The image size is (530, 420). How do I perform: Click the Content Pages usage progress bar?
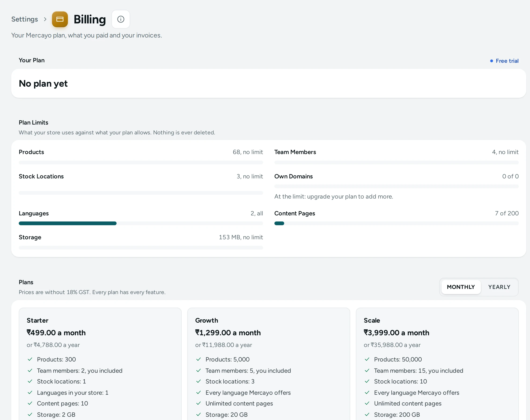coord(396,223)
